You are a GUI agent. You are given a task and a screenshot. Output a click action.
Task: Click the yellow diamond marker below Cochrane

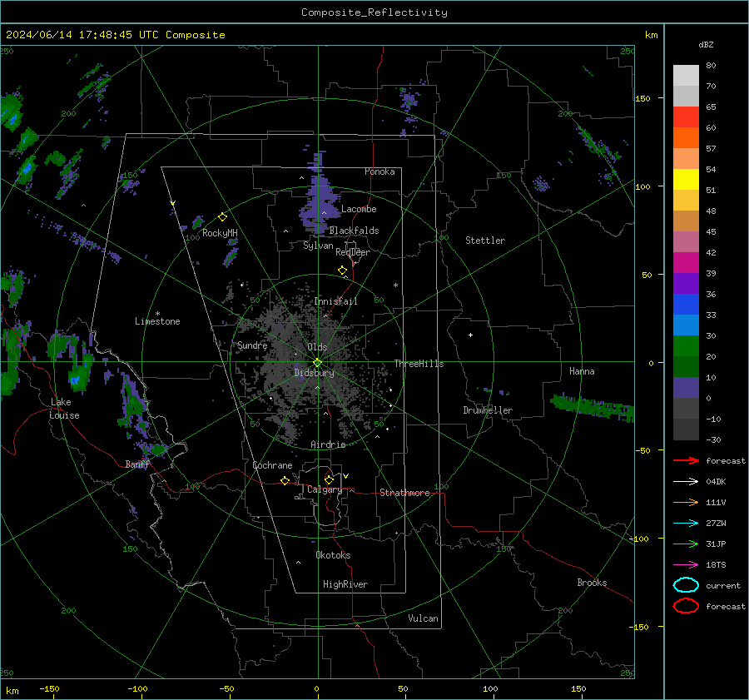(285, 481)
